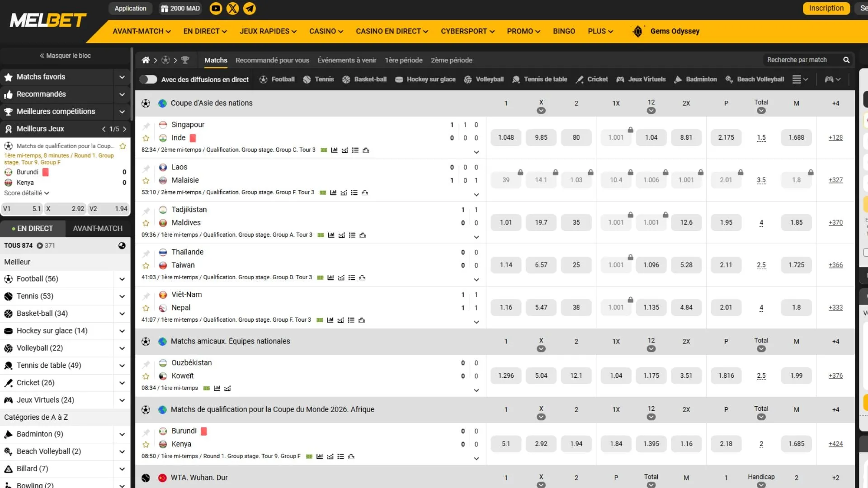868x488 pixels.
Task: Toggle 'Avec des diffusions en direct' switch
Action: click(x=148, y=80)
